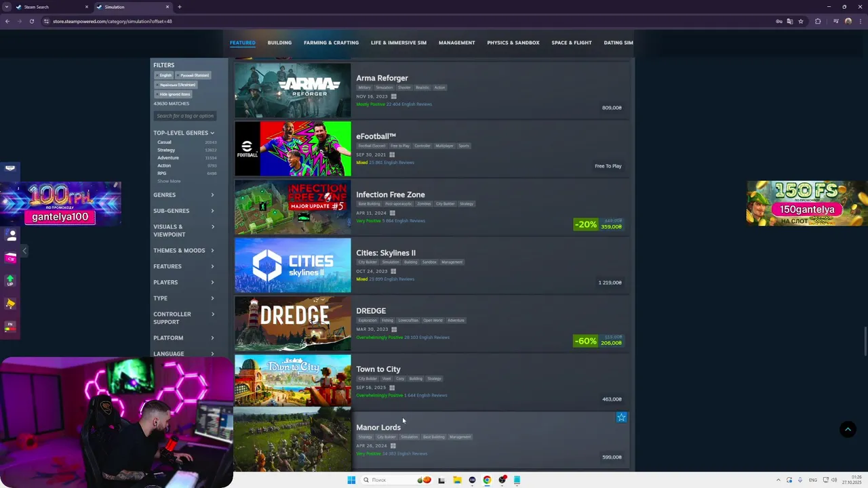
Task: Click the Manor Lords wishlist star icon
Action: pyautogui.click(x=621, y=418)
